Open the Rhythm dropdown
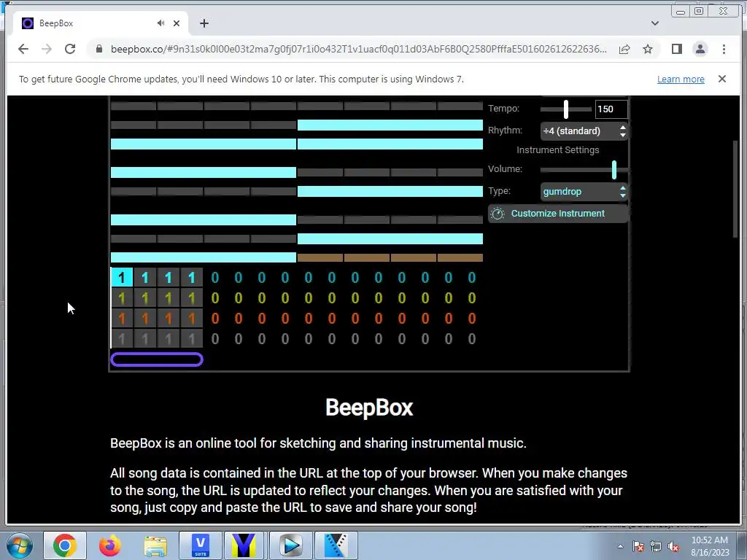 point(584,131)
